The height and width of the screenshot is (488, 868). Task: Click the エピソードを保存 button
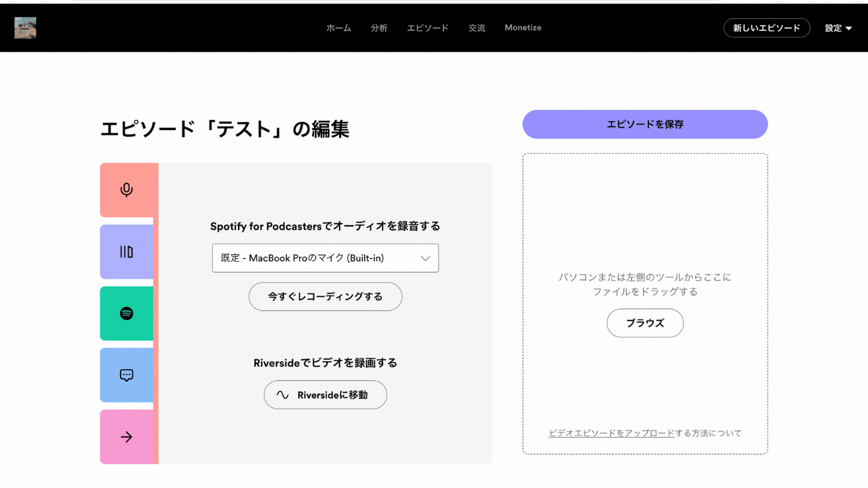coord(645,124)
